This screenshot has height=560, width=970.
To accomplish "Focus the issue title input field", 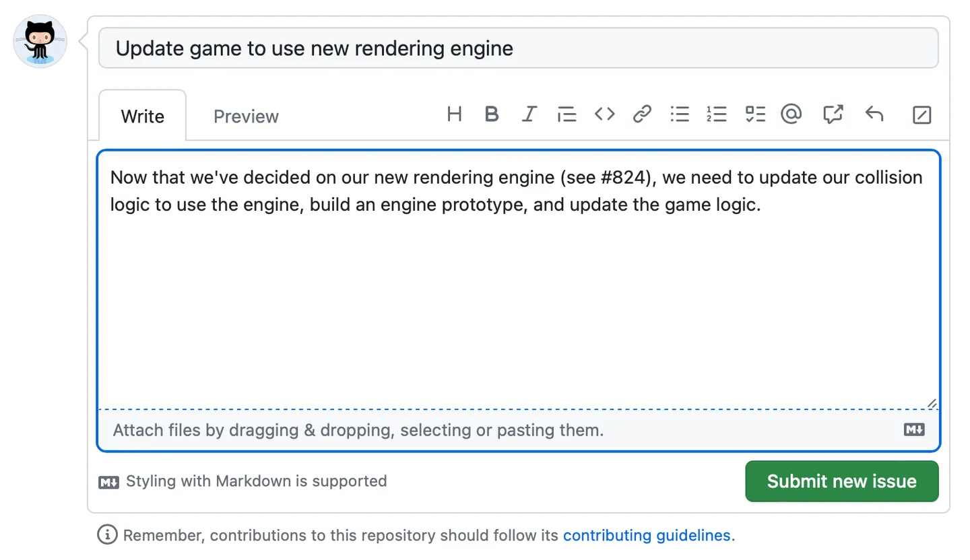I will click(518, 48).
